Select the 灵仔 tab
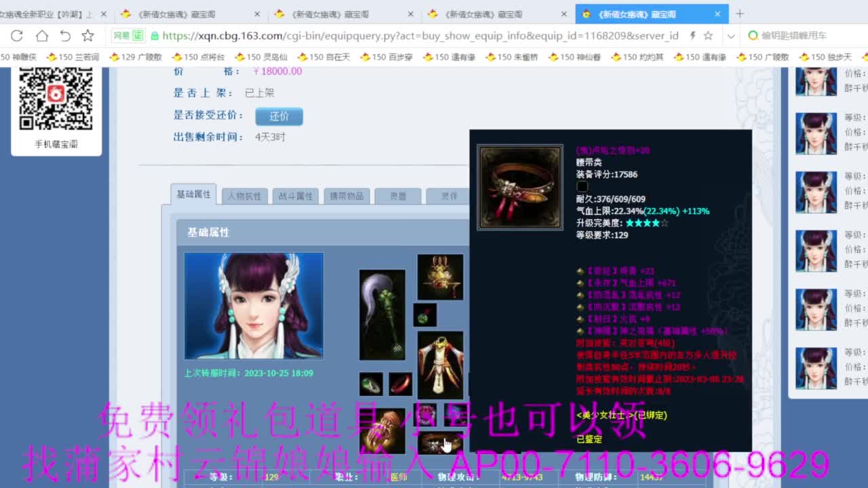Screen dimensions: 868x488 [x=448, y=196]
